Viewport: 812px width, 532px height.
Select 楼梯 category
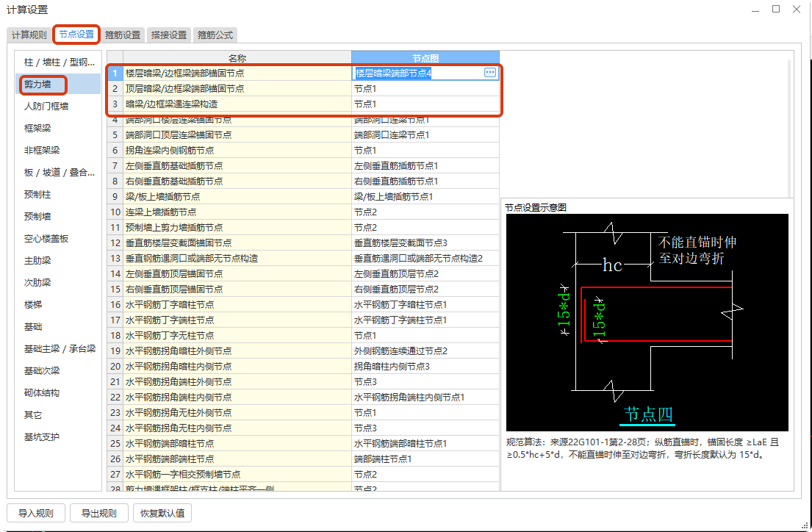pos(59,305)
